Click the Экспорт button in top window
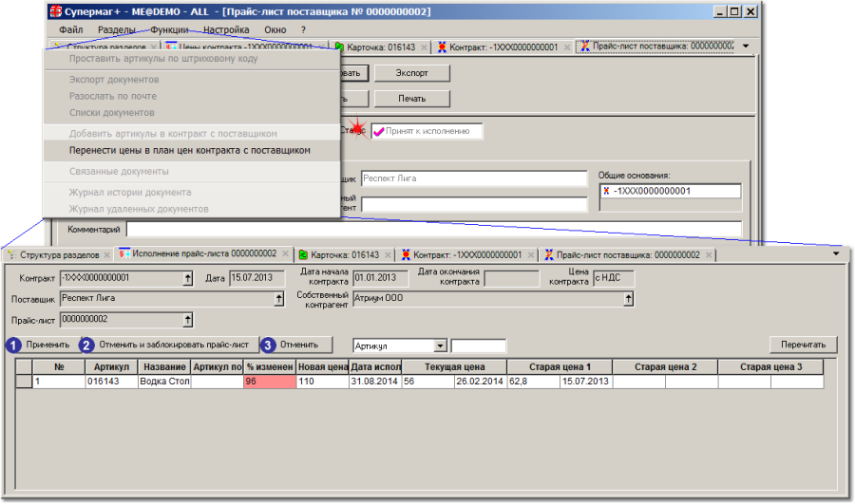The image size is (855, 504). pos(411,73)
